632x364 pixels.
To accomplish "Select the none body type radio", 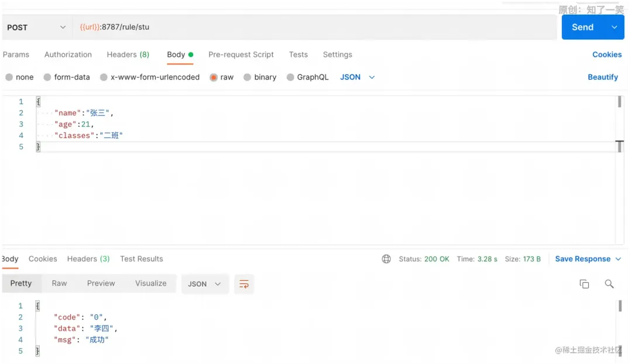I will pyautogui.click(x=9, y=77).
